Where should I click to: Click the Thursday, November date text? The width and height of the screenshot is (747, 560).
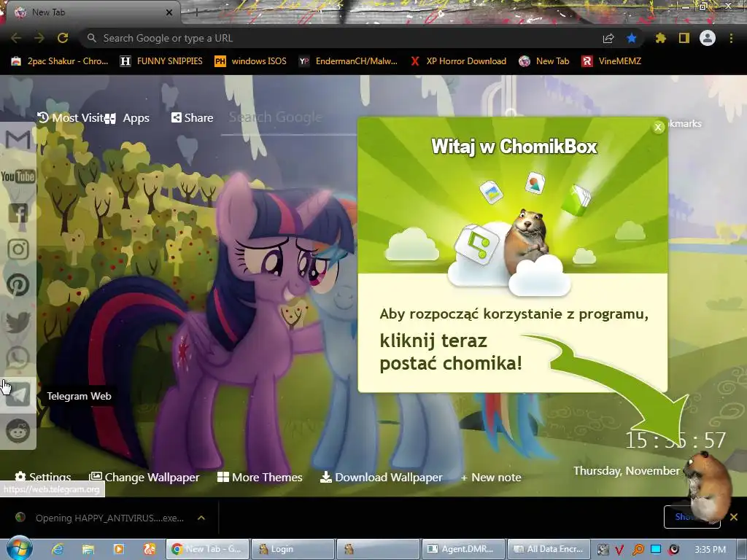tap(627, 471)
